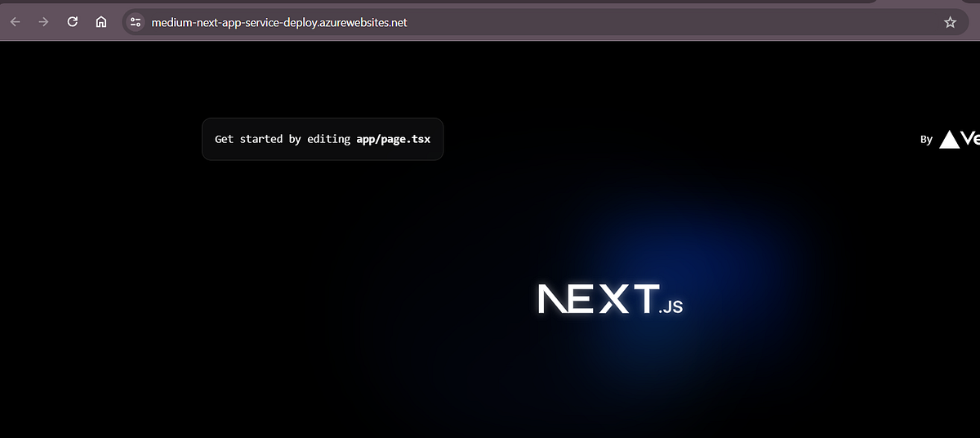The width and height of the screenshot is (980, 438).
Task: Click the 'Get started by editing' box
Action: [323, 139]
